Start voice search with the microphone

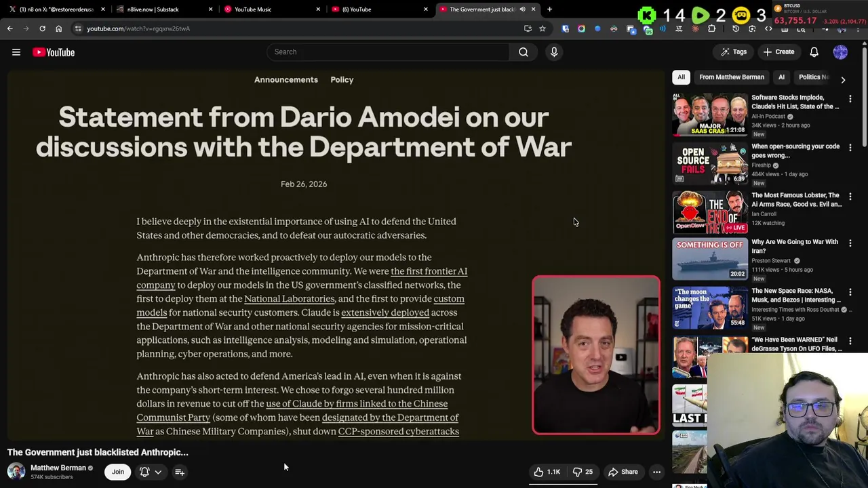click(x=554, y=52)
